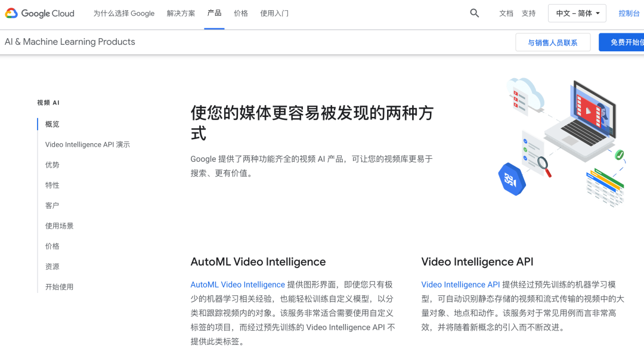Open the 解决方案 menu
The width and height of the screenshot is (644, 355).
[181, 13]
